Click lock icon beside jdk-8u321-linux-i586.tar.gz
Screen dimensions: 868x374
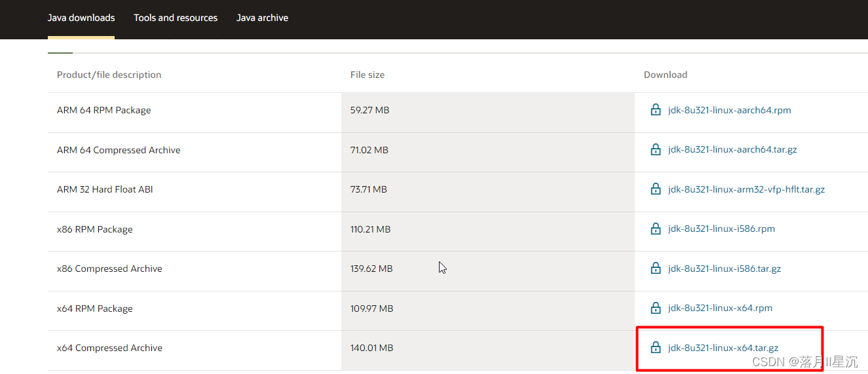coord(656,269)
